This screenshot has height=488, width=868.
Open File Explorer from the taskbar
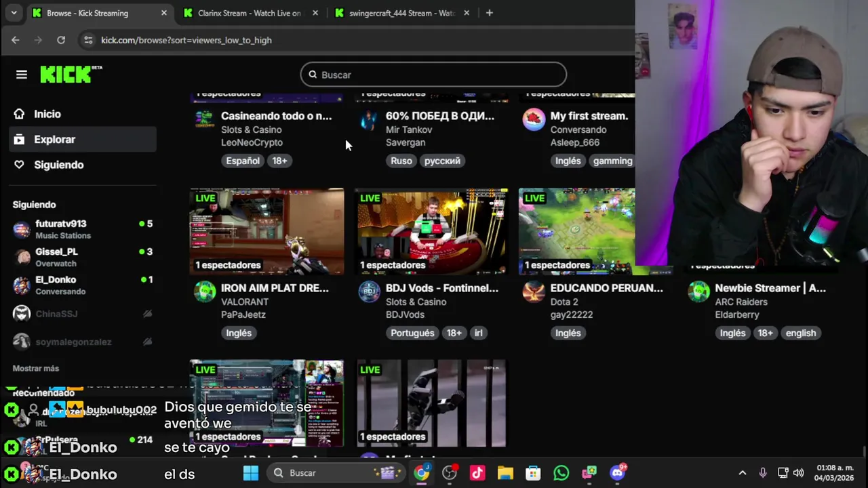tap(505, 473)
